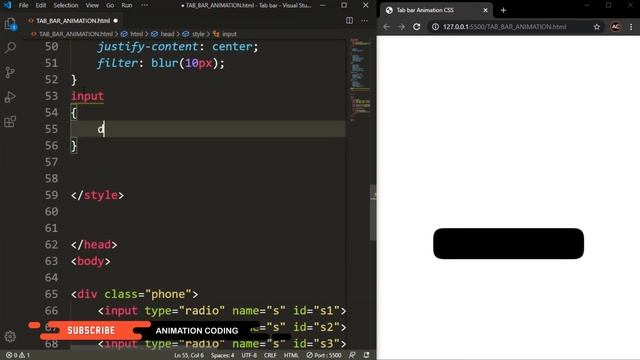Change encoding via UTF-8
Viewport: 640px width, 360px height.
tap(249, 355)
